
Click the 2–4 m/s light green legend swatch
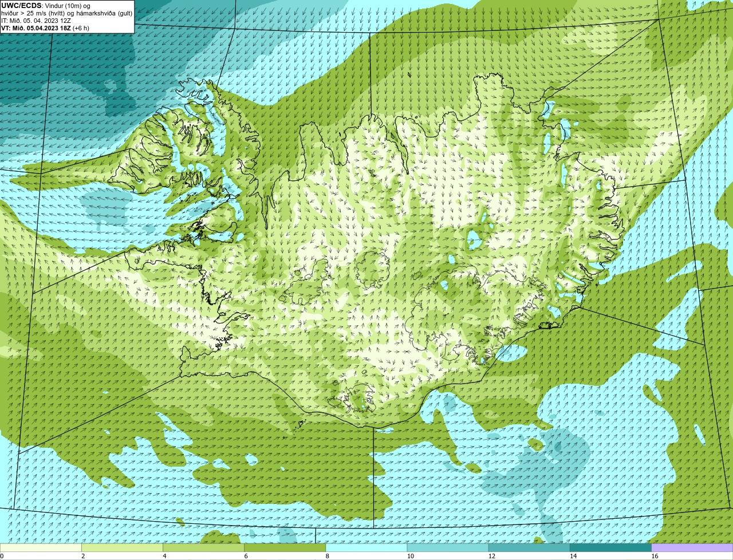coord(123,547)
